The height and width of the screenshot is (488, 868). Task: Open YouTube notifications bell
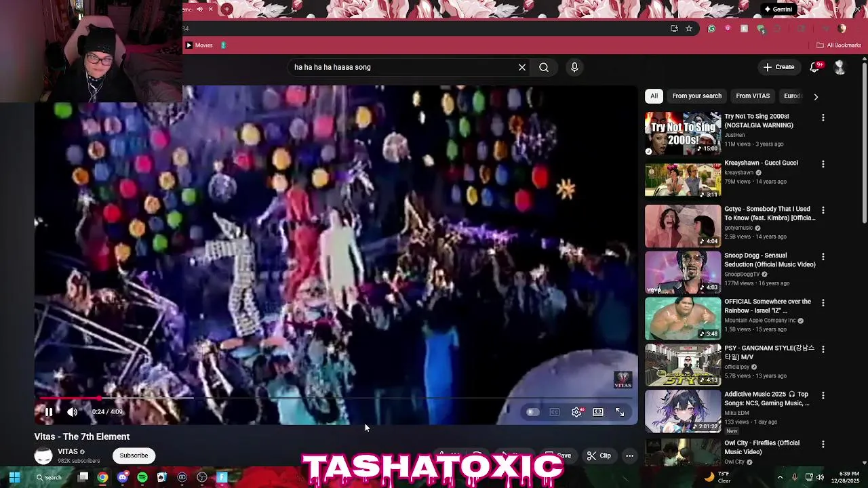pyautogui.click(x=815, y=67)
